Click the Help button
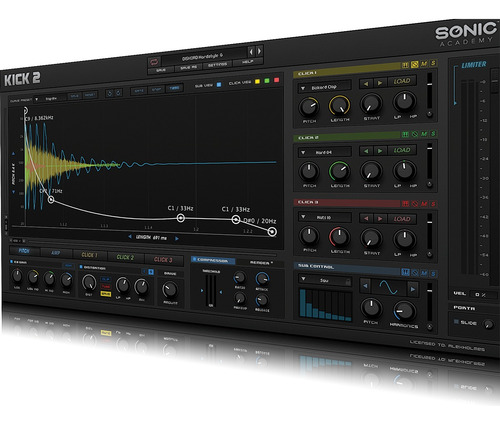Image resolution: width=500 pixels, height=425 pixels. click(x=247, y=62)
